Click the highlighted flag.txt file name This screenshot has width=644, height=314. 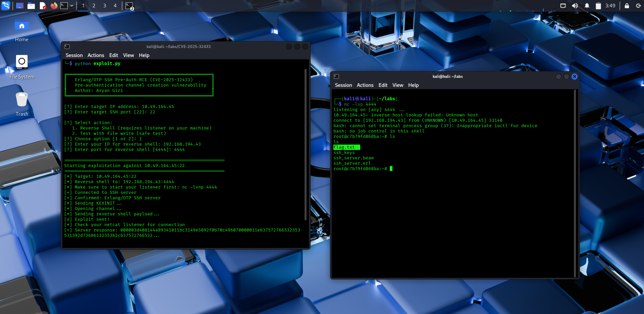[344, 147]
